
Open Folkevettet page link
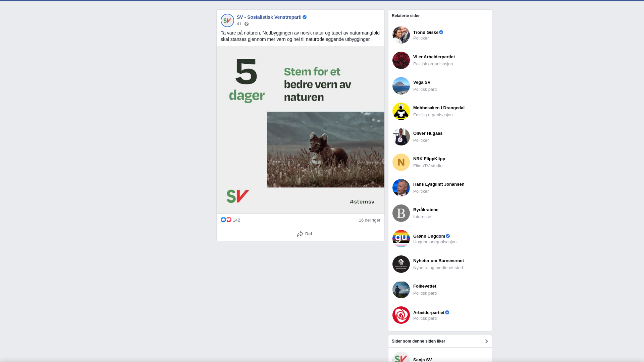(x=425, y=286)
